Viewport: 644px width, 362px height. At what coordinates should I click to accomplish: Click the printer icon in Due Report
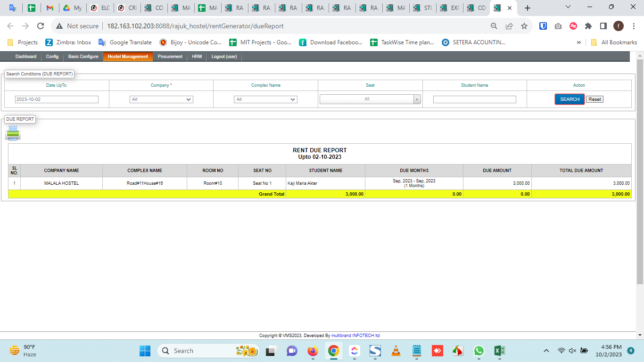(x=13, y=133)
